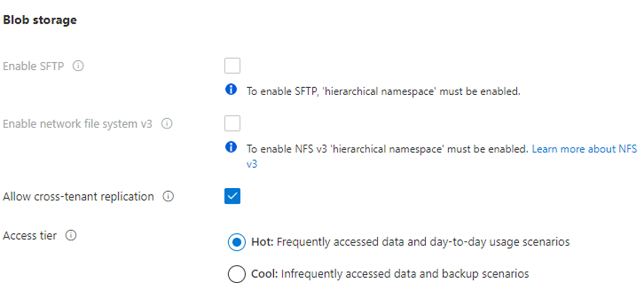Viewport: 644px width, 283px height.
Task: Open the Learn more about NFS v3 link
Action: pos(582,149)
